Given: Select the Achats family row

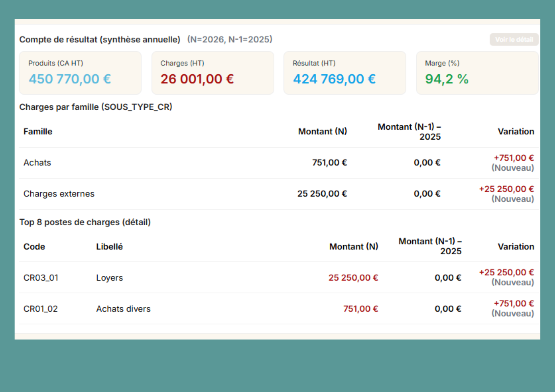Looking at the screenshot, I should pyautogui.click(x=37, y=163).
